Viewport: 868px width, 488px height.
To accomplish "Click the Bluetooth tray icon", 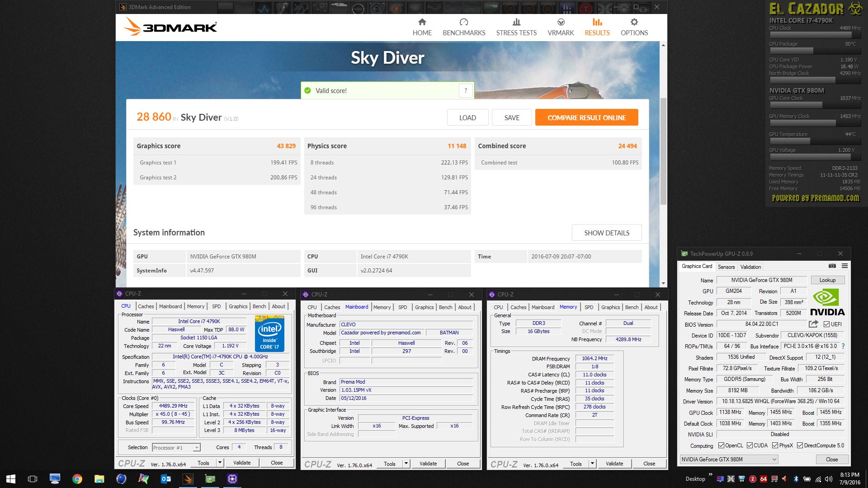I will pyautogui.click(x=796, y=479).
